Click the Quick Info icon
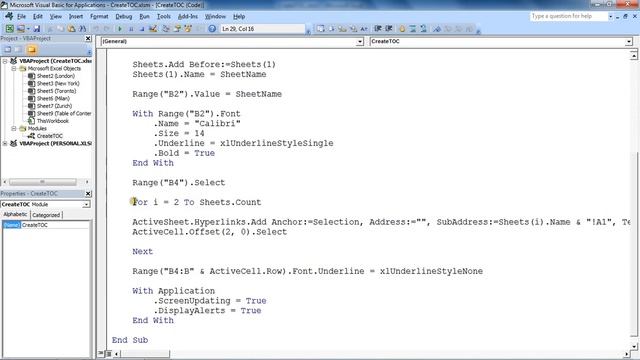640x360 pixels. [342, 29]
